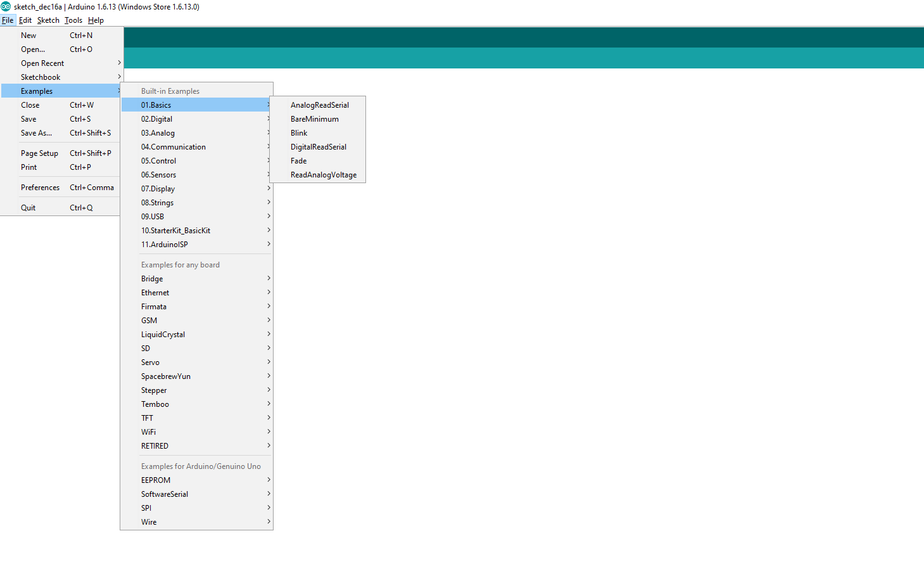Select the AnalogReadSerial example
The image size is (924, 564).
[x=319, y=105]
